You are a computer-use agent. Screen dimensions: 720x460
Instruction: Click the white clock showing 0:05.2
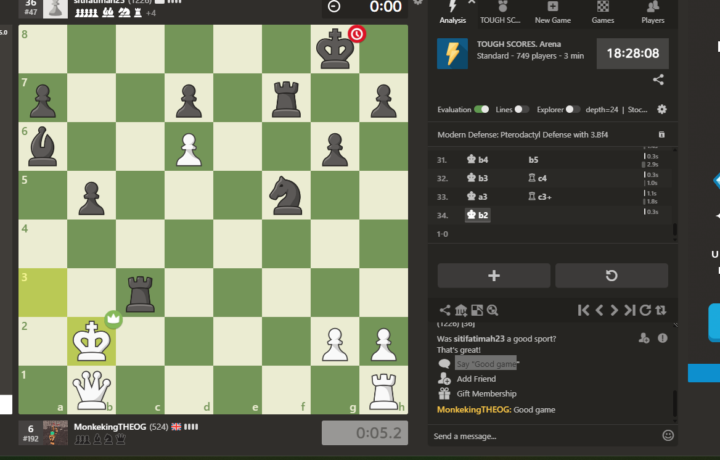[x=365, y=432]
